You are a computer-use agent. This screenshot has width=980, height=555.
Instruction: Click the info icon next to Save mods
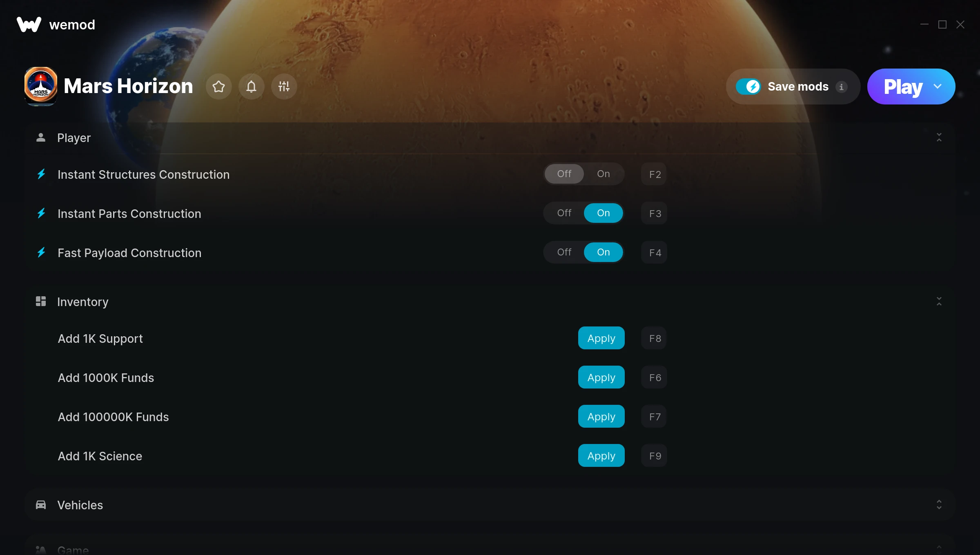pos(842,87)
